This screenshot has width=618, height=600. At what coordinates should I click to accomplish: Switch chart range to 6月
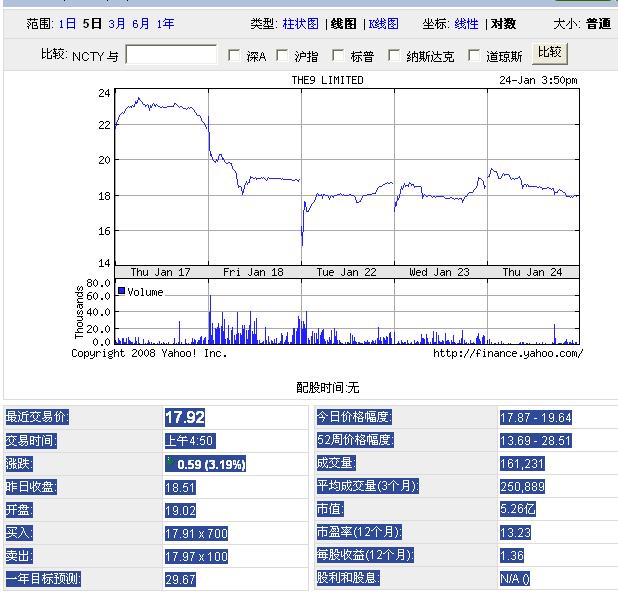point(141,24)
